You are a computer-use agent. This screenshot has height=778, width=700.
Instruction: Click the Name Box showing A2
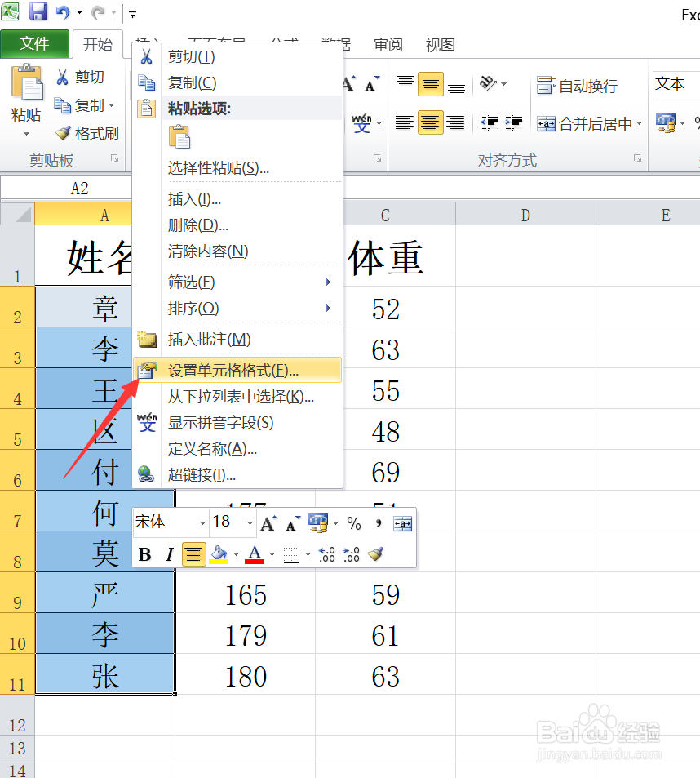click(x=66, y=189)
